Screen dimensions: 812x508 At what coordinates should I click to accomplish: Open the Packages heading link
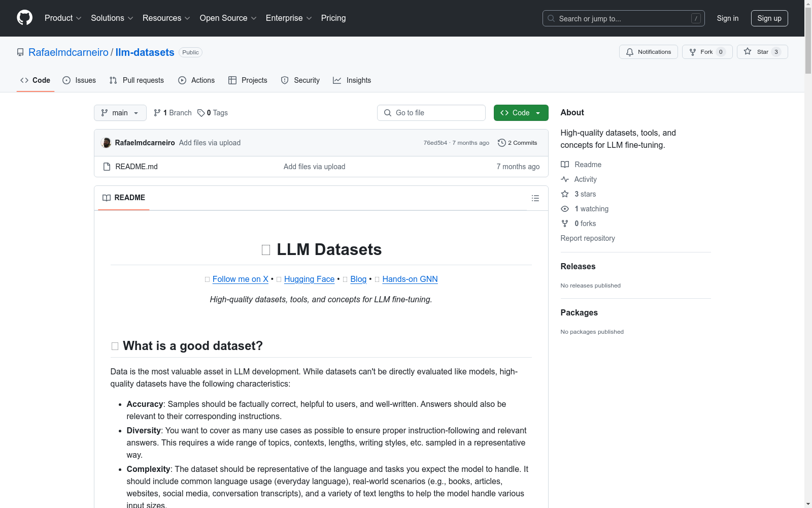coord(579,312)
